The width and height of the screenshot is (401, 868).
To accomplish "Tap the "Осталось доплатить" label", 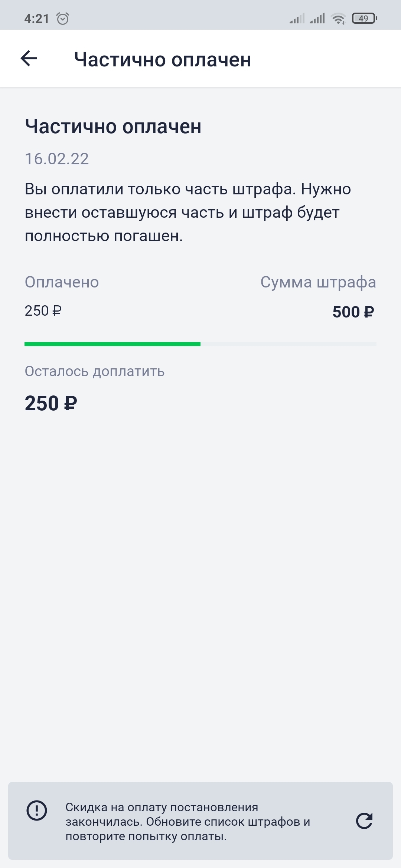I will click(95, 371).
